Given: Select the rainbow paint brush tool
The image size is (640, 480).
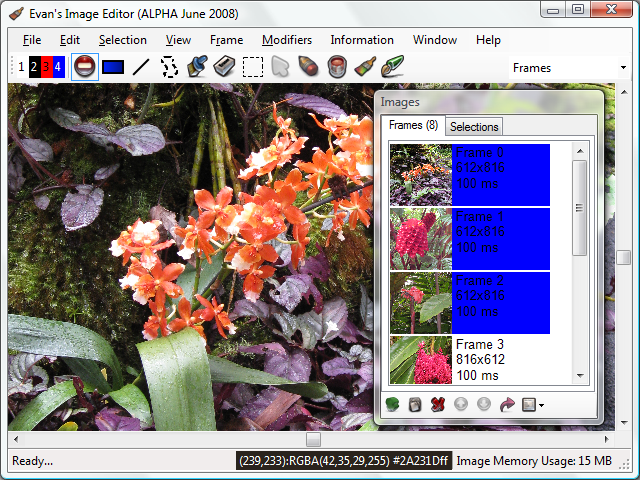Looking at the screenshot, I should (365, 67).
